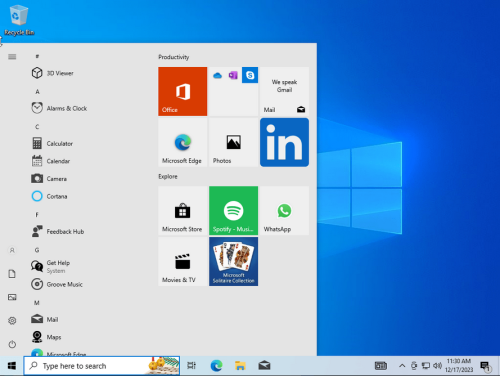Click the Productivity group title
The width and height of the screenshot is (500, 376).
tap(173, 57)
